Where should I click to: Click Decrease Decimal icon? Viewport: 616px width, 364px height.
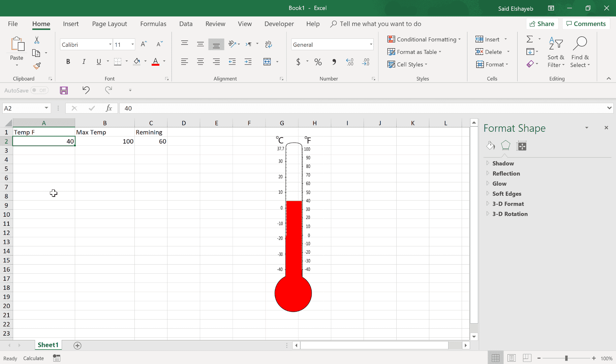(366, 62)
